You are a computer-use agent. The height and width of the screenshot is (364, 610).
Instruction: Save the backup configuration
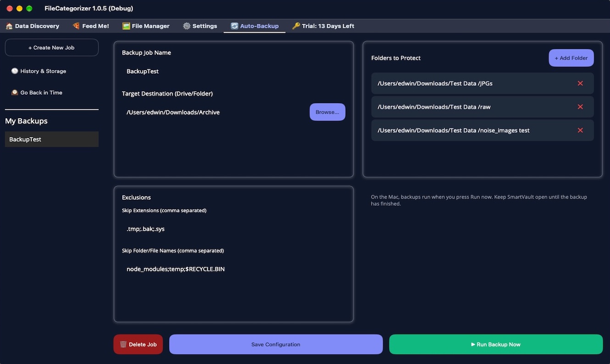(276, 344)
